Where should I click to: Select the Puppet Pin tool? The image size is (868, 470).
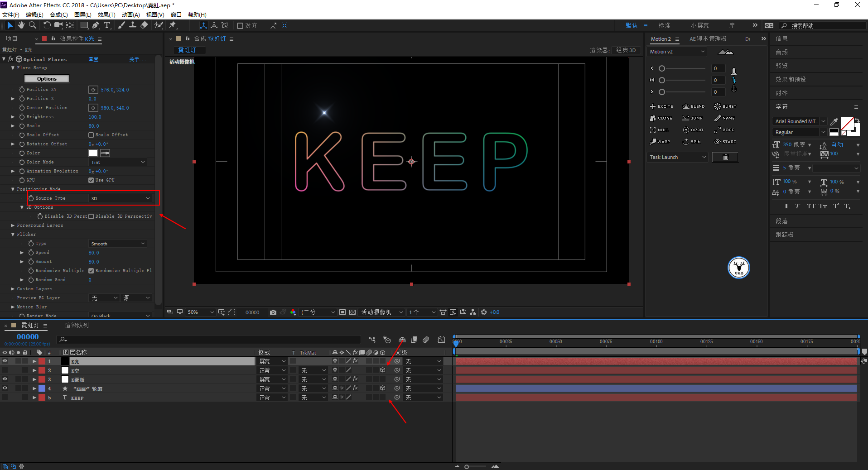click(173, 25)
